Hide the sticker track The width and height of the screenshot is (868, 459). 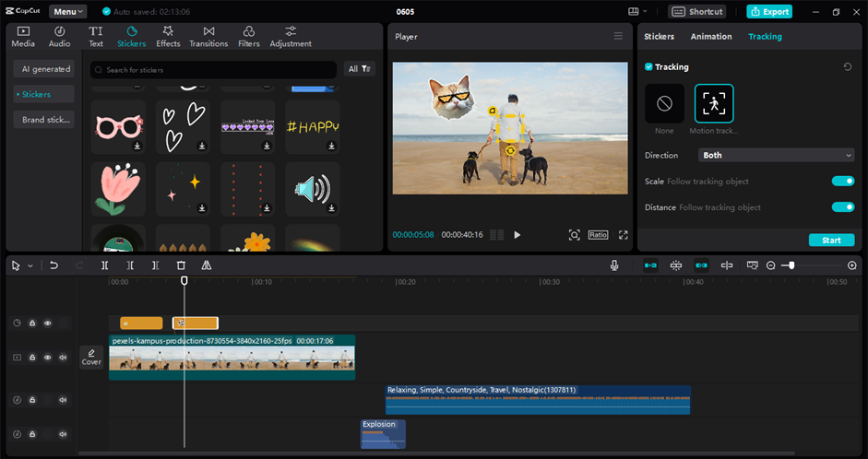point(48,323)
